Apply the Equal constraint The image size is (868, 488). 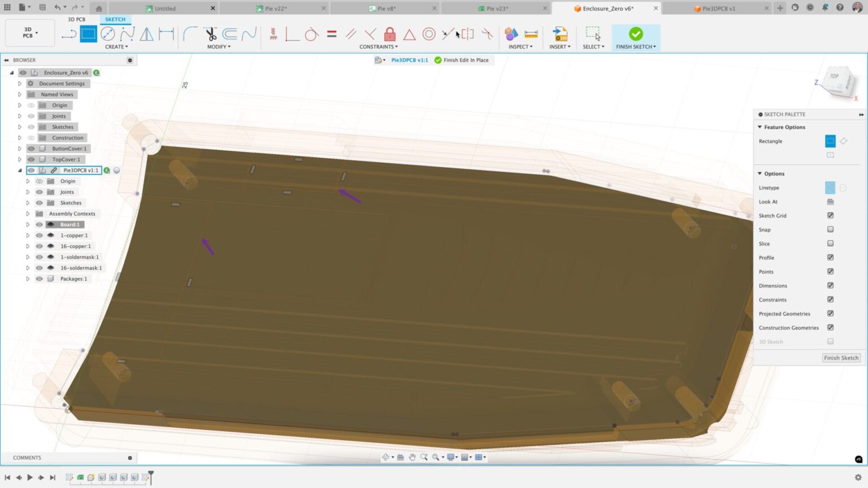tap(331, 34)
